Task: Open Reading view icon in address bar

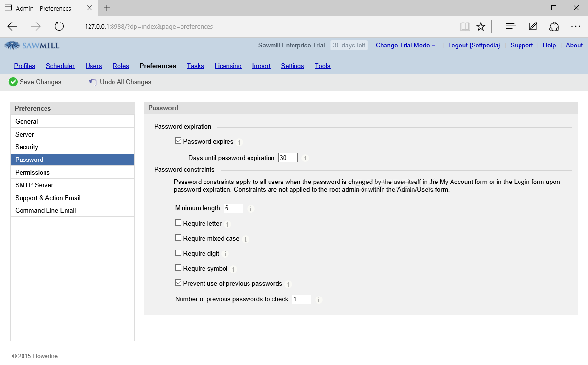Action: coord(465,26)
